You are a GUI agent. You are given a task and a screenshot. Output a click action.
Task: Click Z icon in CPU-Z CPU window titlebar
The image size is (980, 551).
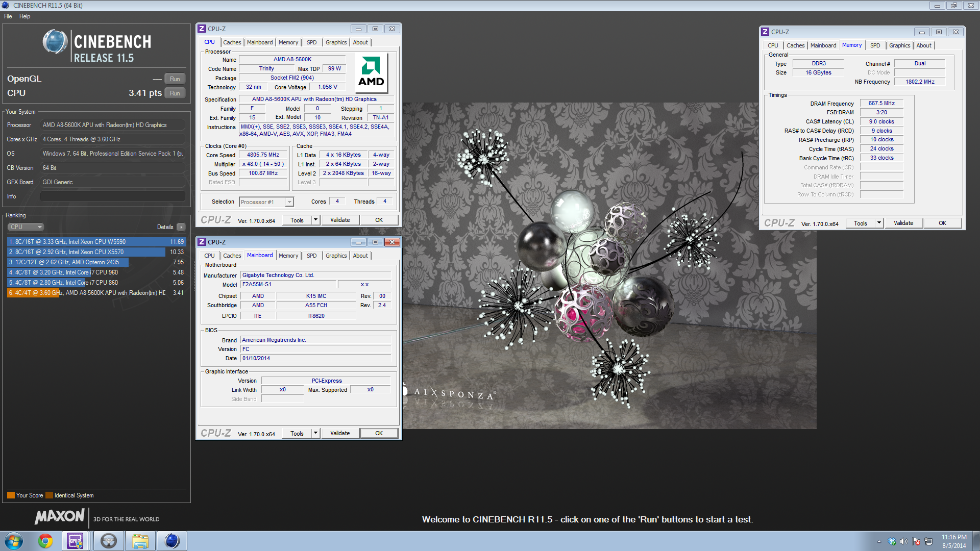click(202, 29)
